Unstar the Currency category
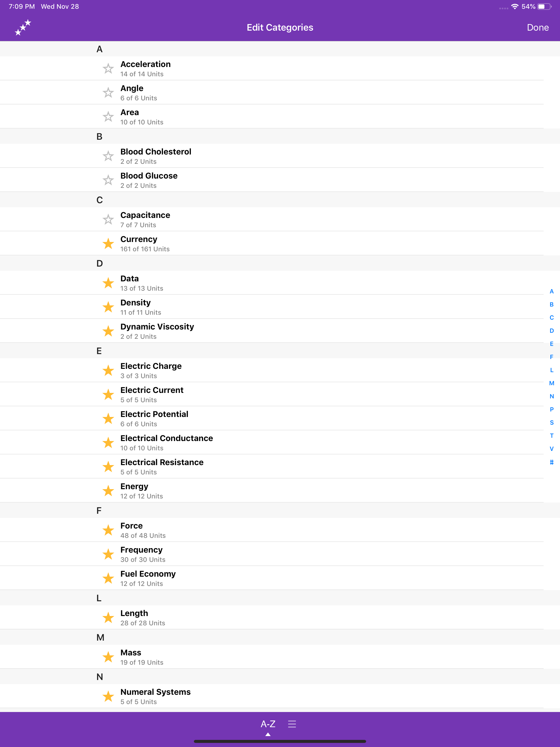560x747 pixels. pos(108,243)
